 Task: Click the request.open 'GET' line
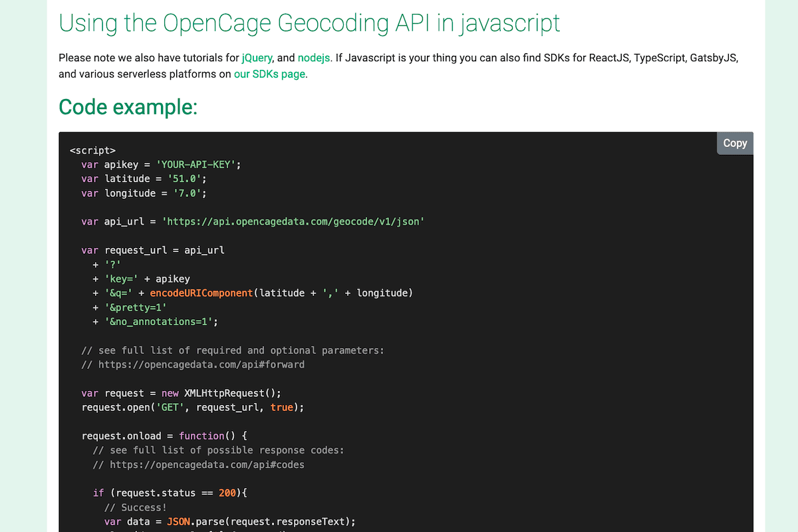[x=193, y=407]
